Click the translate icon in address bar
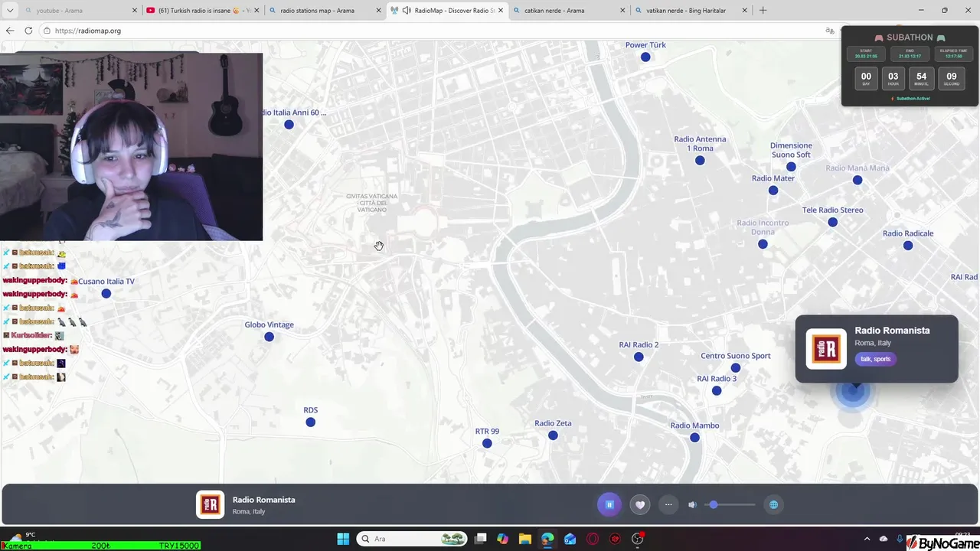980x551 pixels. [x=830, y=31]
